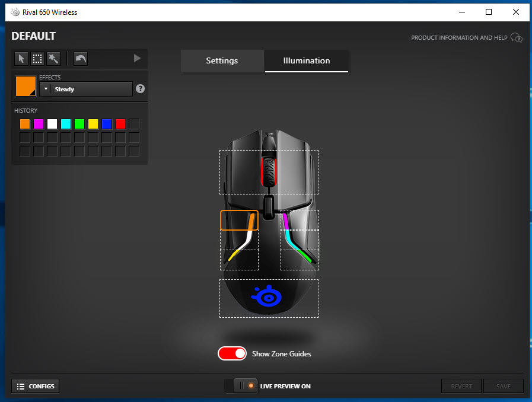Select the blue logo illumination zone
Image resolution: width=532 pixels, height=402 pixels.
pos(269,298)
